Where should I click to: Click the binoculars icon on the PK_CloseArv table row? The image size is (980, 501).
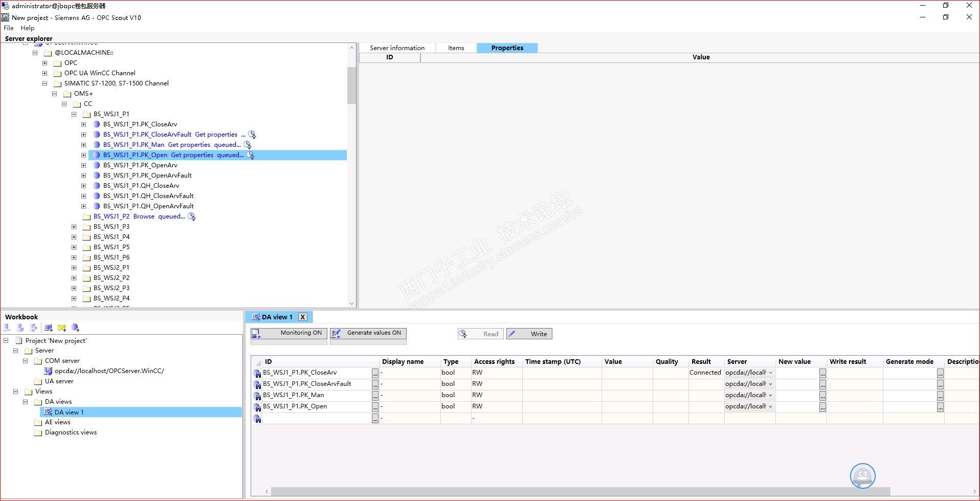point(257,373)
